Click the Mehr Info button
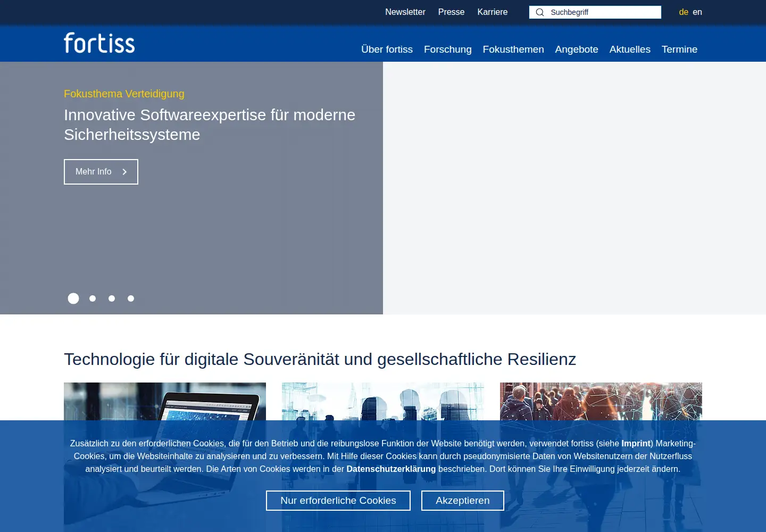The height and width of the screenshot is (532, 766). pyautogui.click(x=101, y=172)
